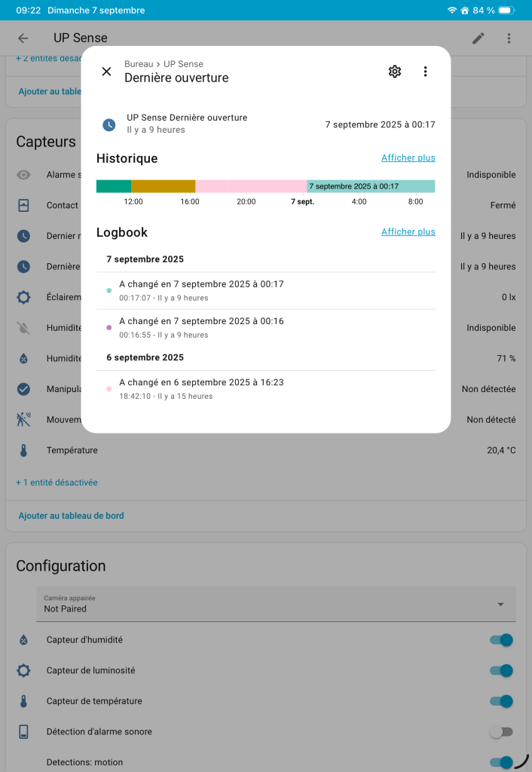Toggle Capteur d'humidité switch

click(501, 640)
